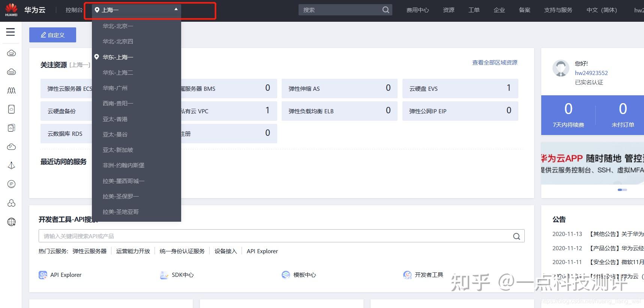Open the 中文 (简体) language selector
Image resolution: width=644 pixels, height=308 pixels.
click(602, 10)
